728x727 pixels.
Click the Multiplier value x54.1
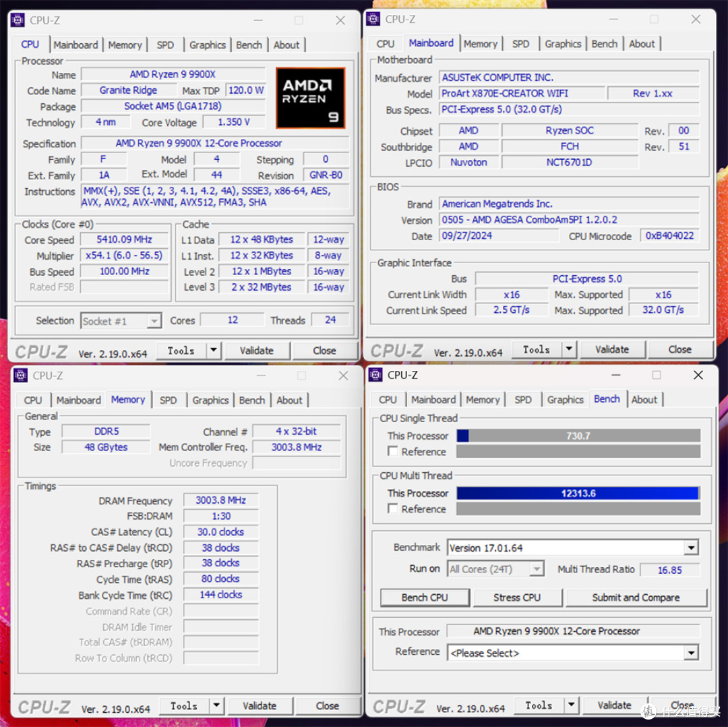[124, 255]
